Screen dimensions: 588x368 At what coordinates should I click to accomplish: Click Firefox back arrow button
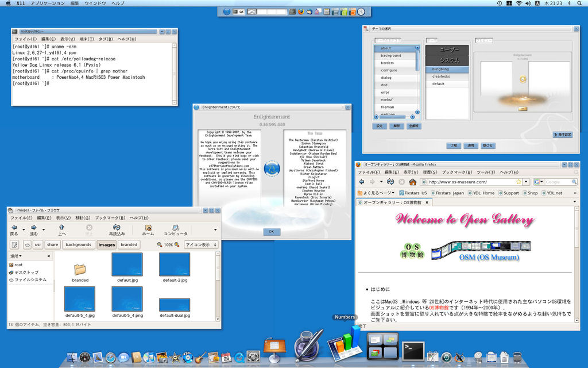click(x=362, y=182)
